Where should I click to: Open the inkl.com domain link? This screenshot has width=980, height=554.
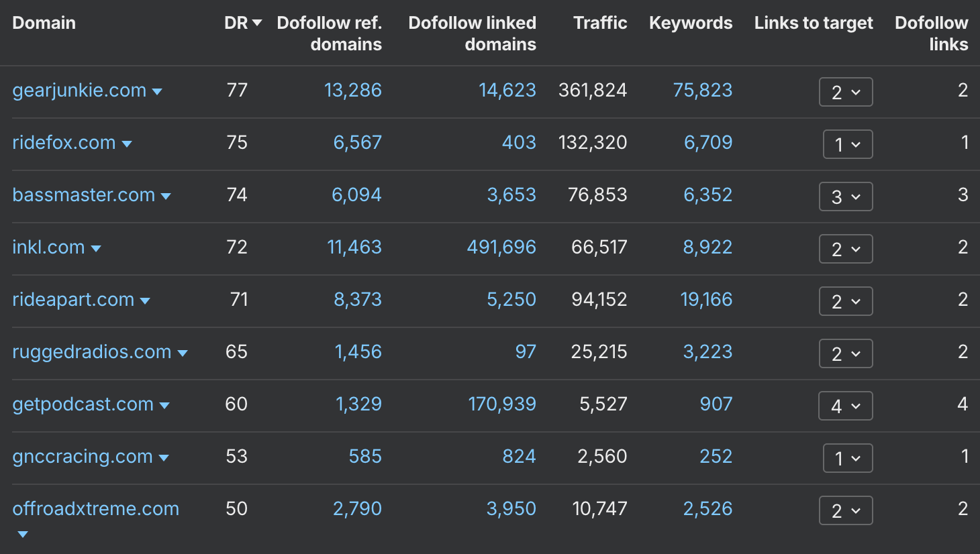tap(48, 247)
